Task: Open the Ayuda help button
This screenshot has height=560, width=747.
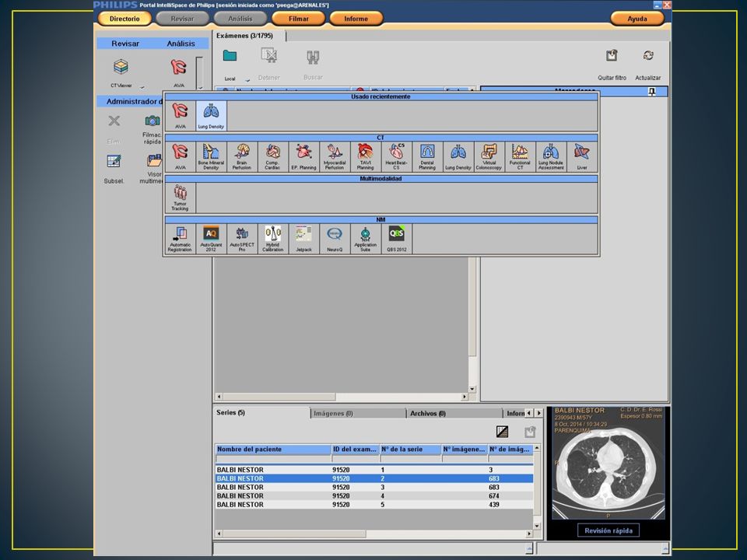Action: 637,19
